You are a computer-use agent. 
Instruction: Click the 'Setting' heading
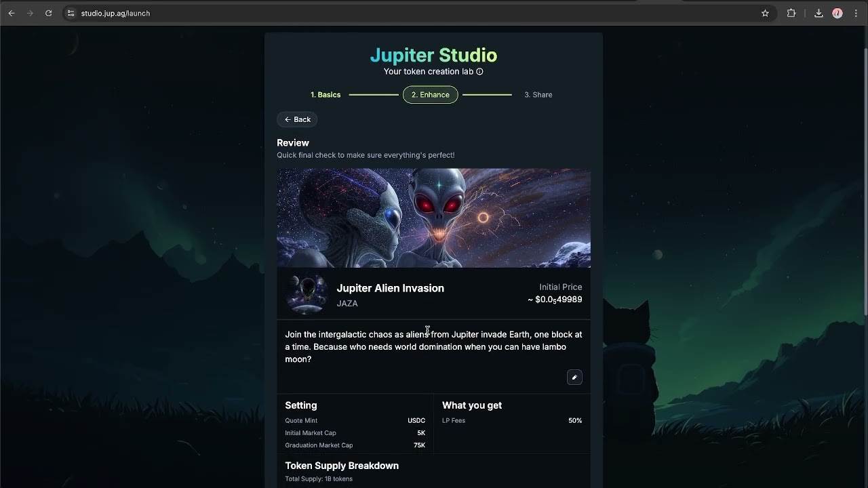pos(301,405)
